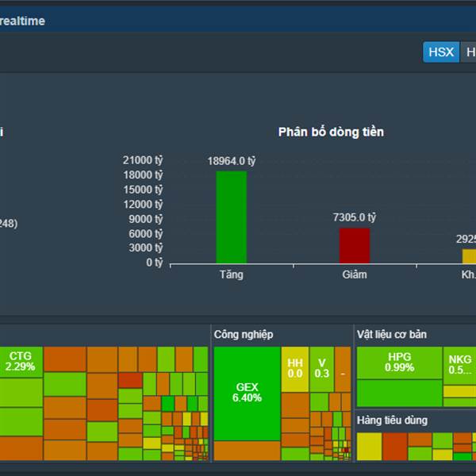Screen dimensions: 476x476
Task: Open the yellow HH 0.0 tile
Action: (295, 369)
